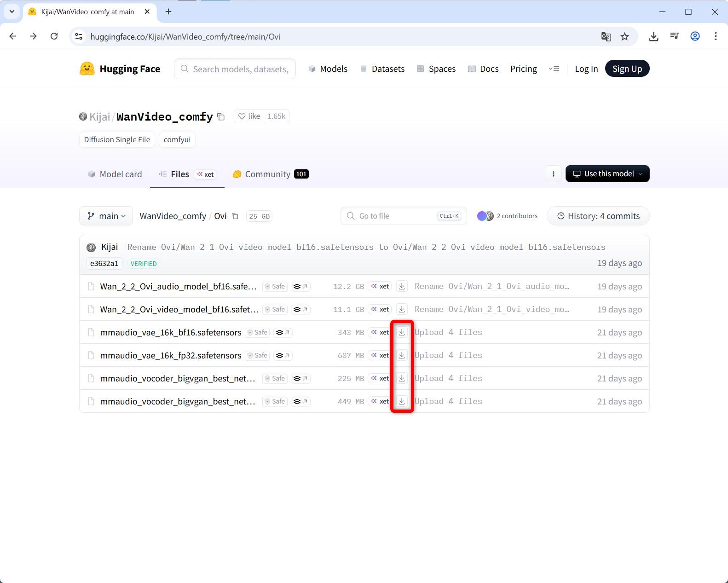Image resolution: width=728 pixels, height=583 pixels.
Task: Focus the Go to file search field
Action: click(396, 216)
